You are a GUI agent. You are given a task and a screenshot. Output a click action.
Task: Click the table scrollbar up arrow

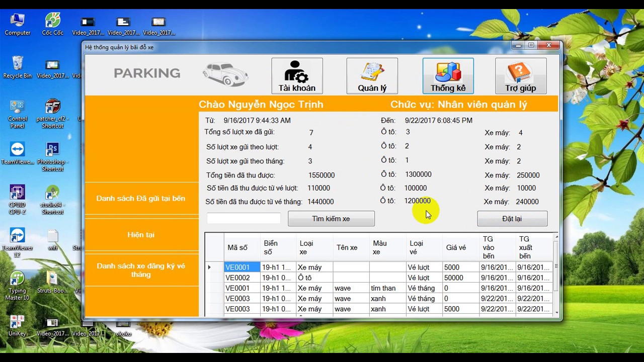click(556, 237)
